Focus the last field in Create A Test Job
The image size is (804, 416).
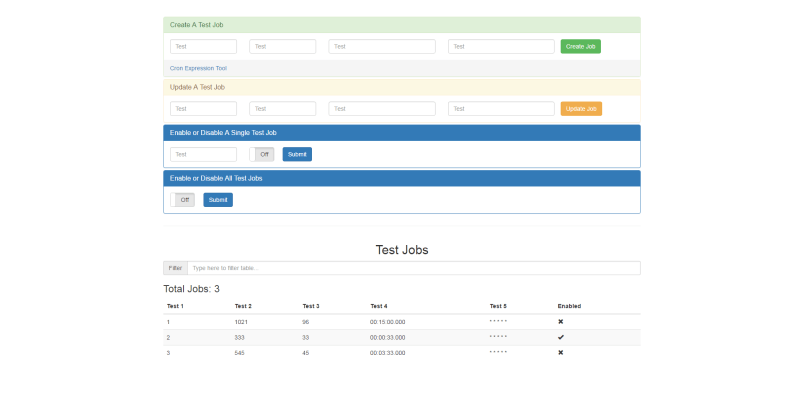tap(501, 46)
